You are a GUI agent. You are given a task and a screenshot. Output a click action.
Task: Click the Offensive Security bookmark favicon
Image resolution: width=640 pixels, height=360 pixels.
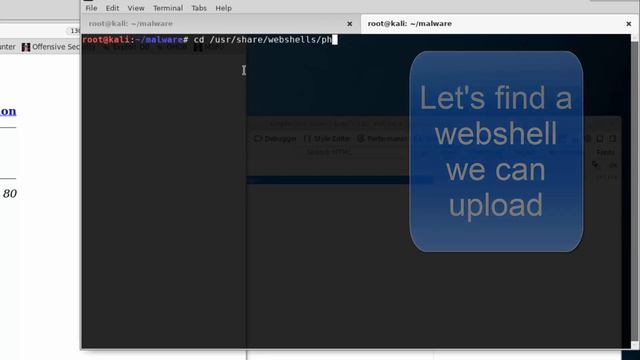[x=26, y=47]
